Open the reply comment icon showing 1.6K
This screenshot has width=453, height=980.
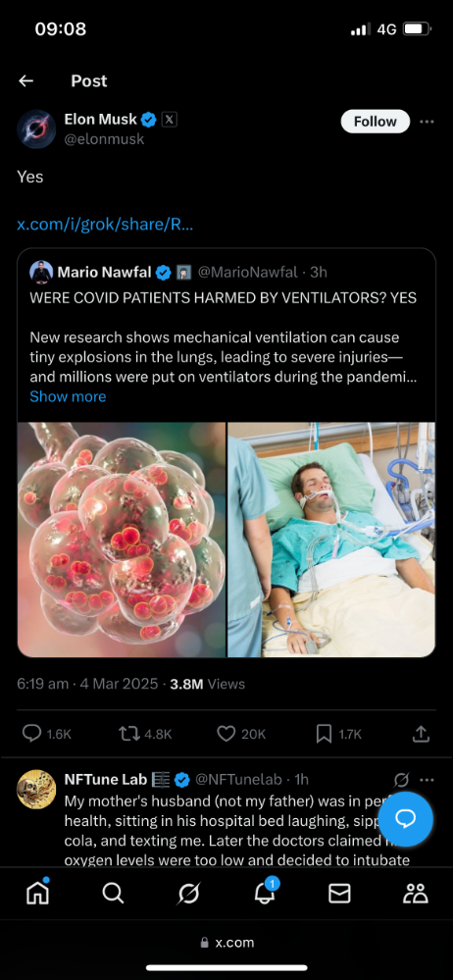(x=31, y=734)
